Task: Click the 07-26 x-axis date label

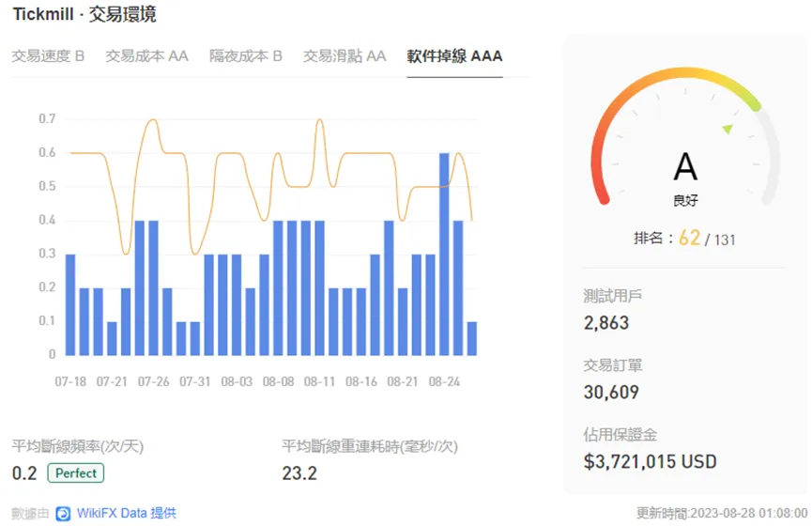Action: pos(153,382)
